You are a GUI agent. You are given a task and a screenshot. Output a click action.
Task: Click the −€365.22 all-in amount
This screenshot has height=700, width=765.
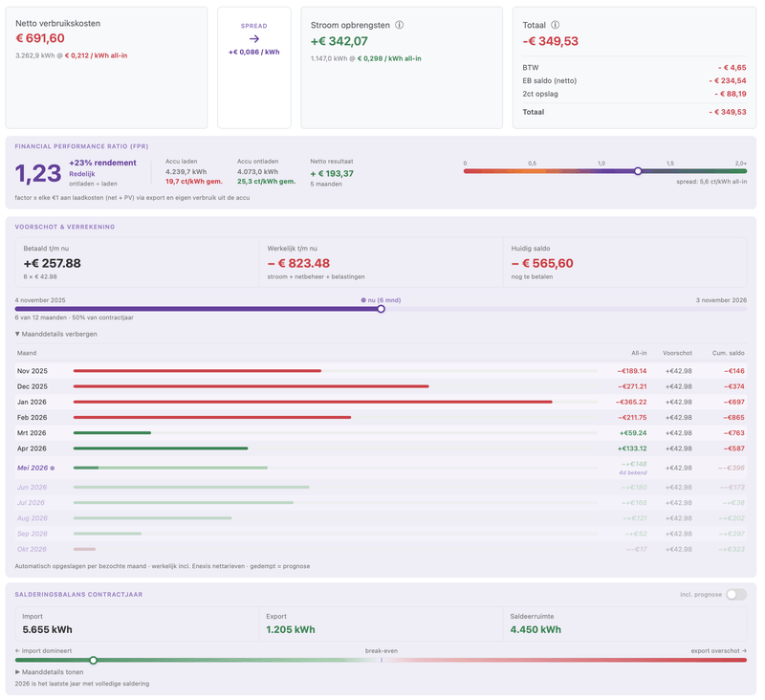click(631, 403)
